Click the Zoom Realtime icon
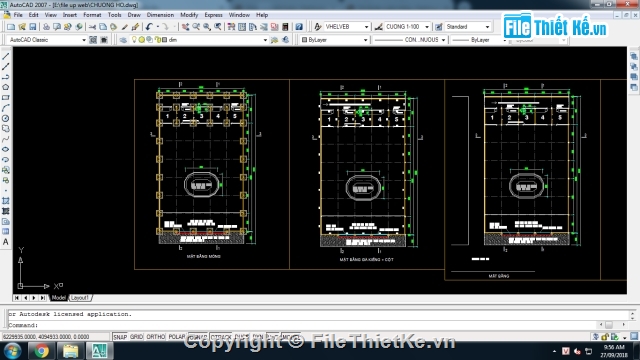 [196, 27]
